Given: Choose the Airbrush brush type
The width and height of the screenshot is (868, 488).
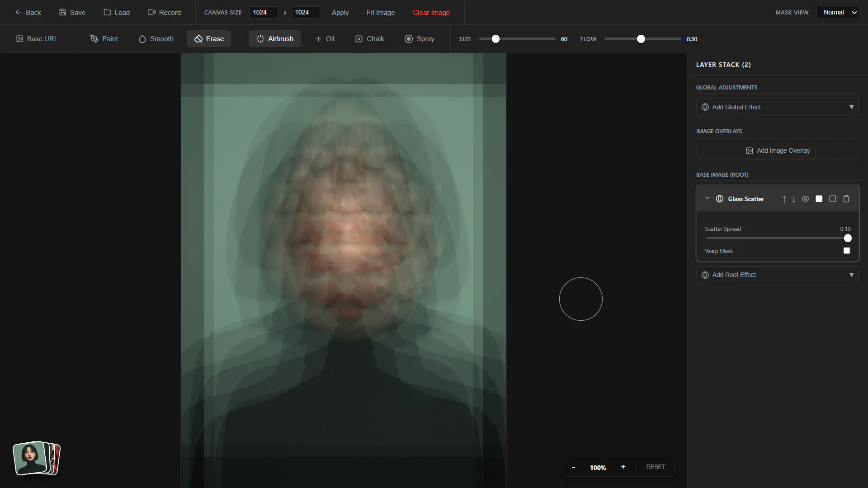Looking at the screenshot, I should pyautogui.click(x=274, y=39).
